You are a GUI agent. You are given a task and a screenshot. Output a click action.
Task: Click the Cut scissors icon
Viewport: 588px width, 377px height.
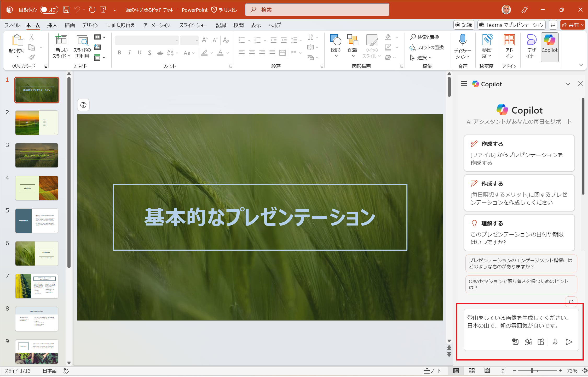tap(32, 37)
